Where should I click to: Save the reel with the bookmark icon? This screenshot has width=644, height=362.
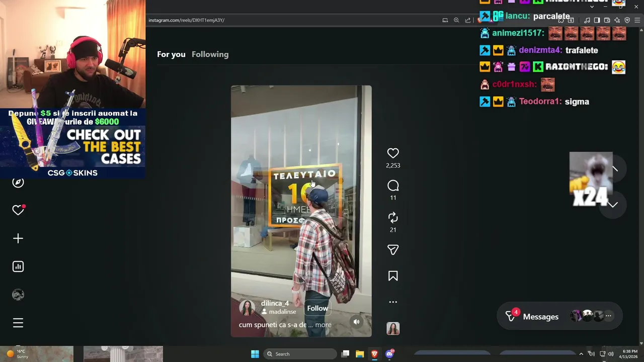393,276
